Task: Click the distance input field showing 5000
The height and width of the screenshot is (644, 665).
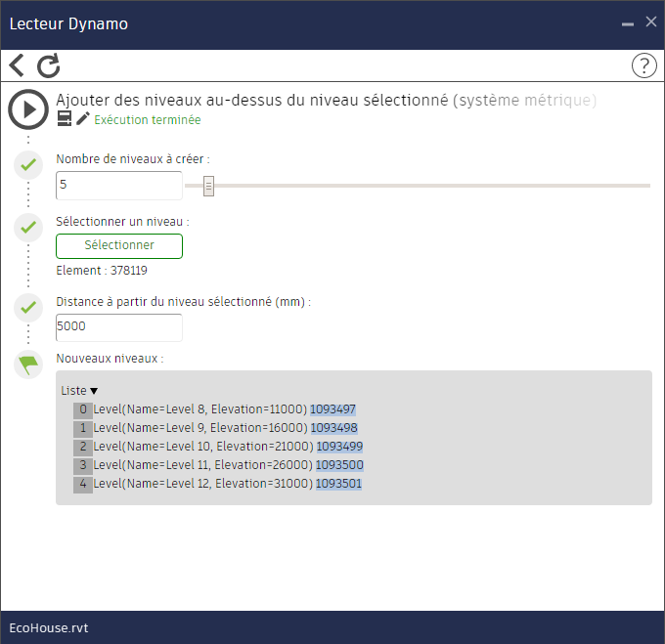Action: 119,327
